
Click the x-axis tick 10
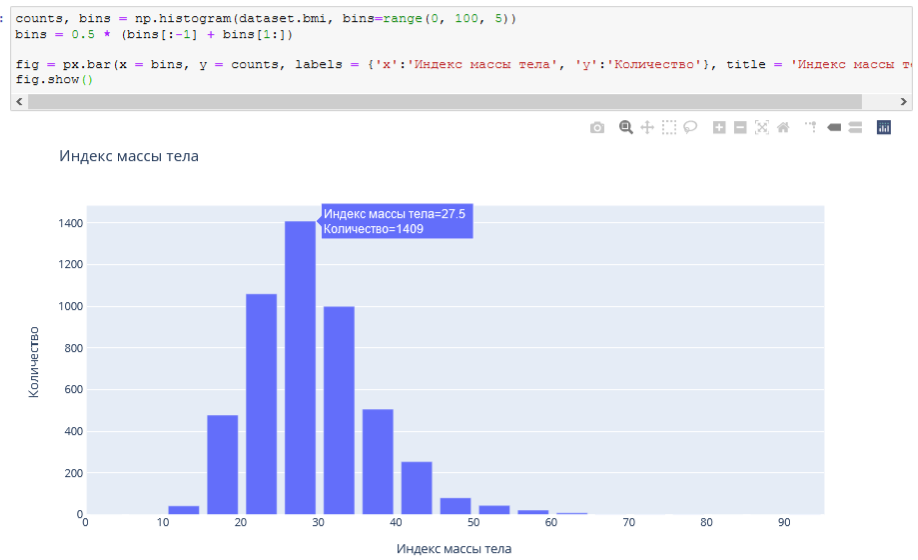[163, 523]
